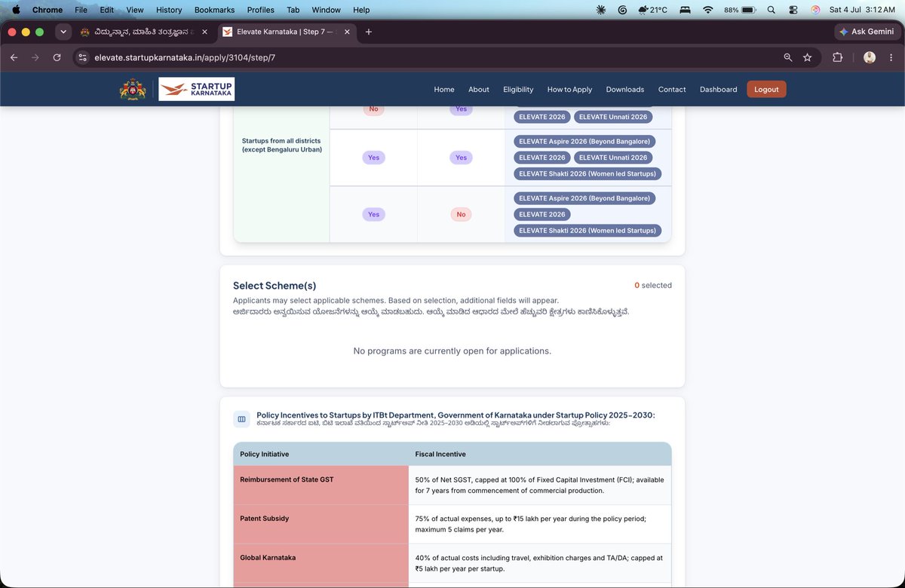Image resolution: width=905 pixels, height=588 pixels.
Task: Click the car-shaped menu bar icon
Action: [686, 10]
